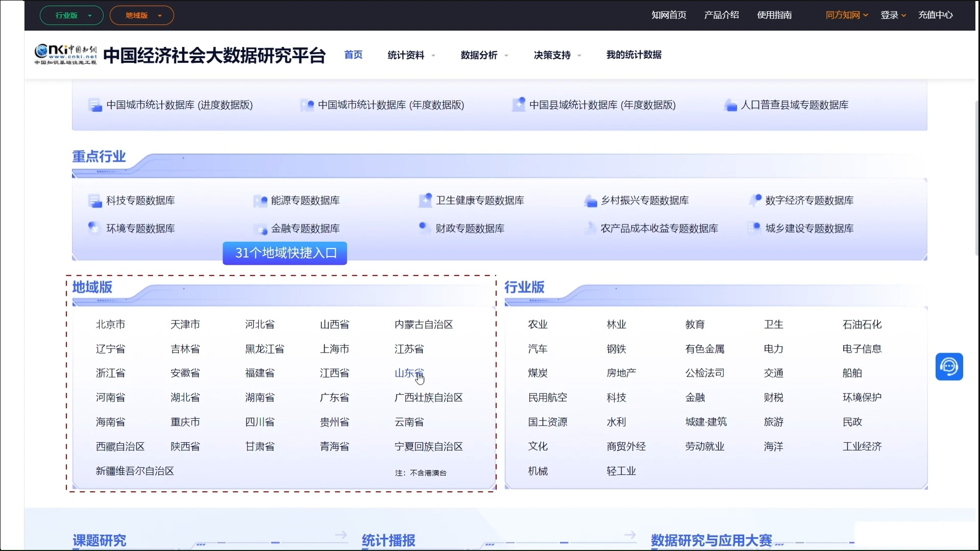This screenshot has width=980, height=551.
Task: Open 上海市 region
Action: [334, 349]
